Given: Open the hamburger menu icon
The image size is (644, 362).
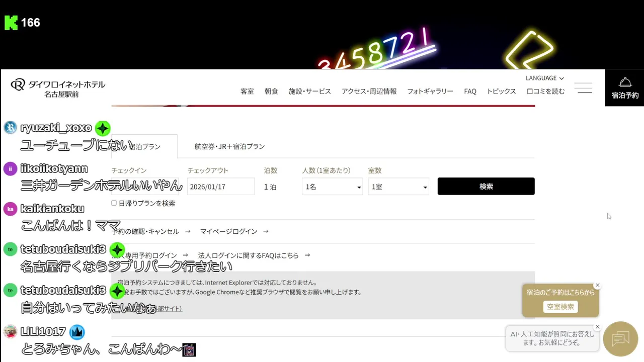Looking at the screenshot, I should (584, 88).
